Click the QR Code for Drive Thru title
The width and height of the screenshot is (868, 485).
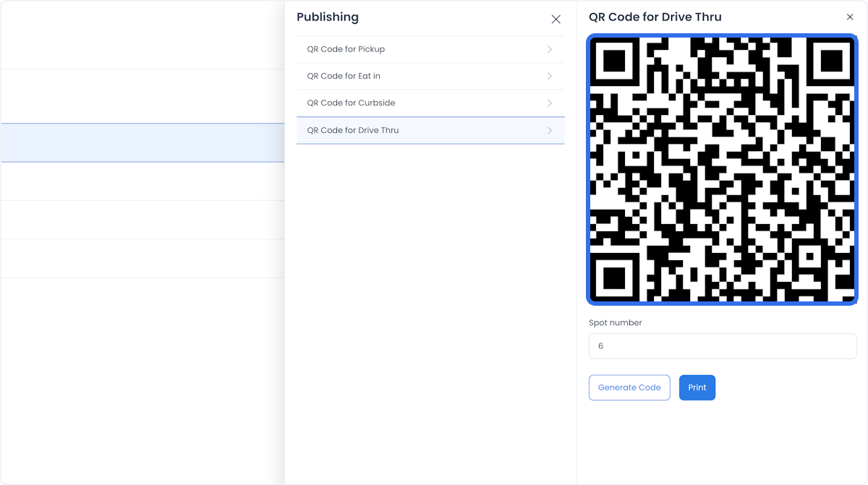tap(655, 17)
